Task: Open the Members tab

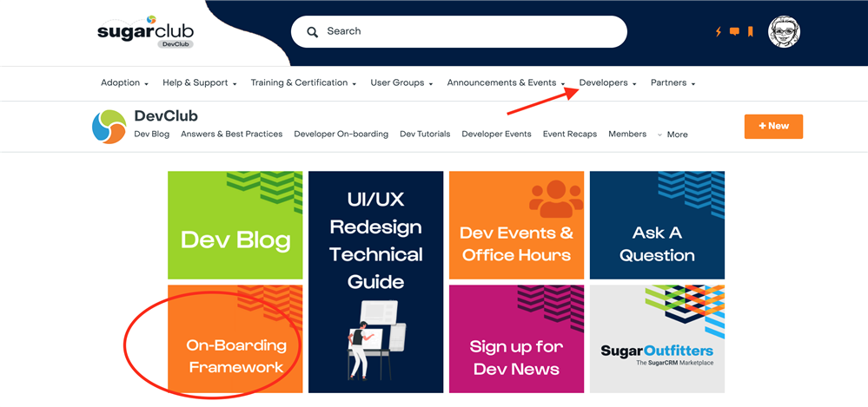Action: tap(627, 134)
